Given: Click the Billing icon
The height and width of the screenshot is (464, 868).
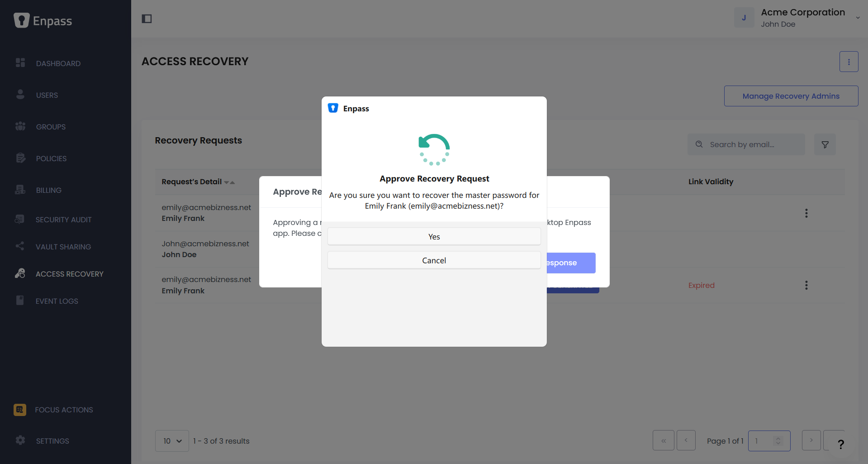Looking at the screenshot, I should [x=20, y=189].
